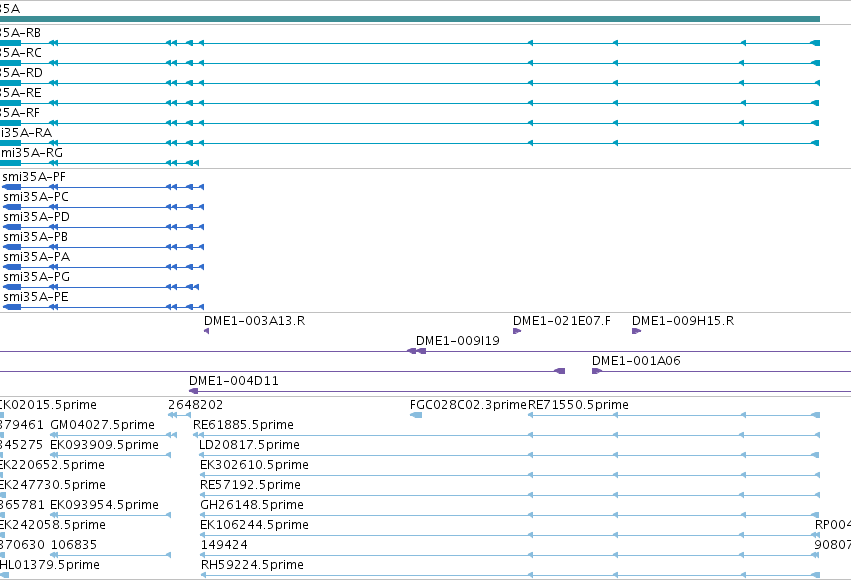Viewport: 851px width, 580px height.
Task: Click the purple arrow glyph under DME1-021E07.F
Action: point(517,331)
